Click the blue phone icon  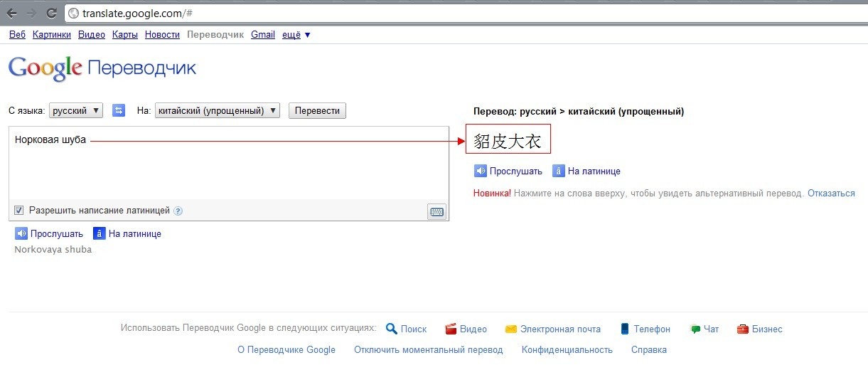point(625,329)
